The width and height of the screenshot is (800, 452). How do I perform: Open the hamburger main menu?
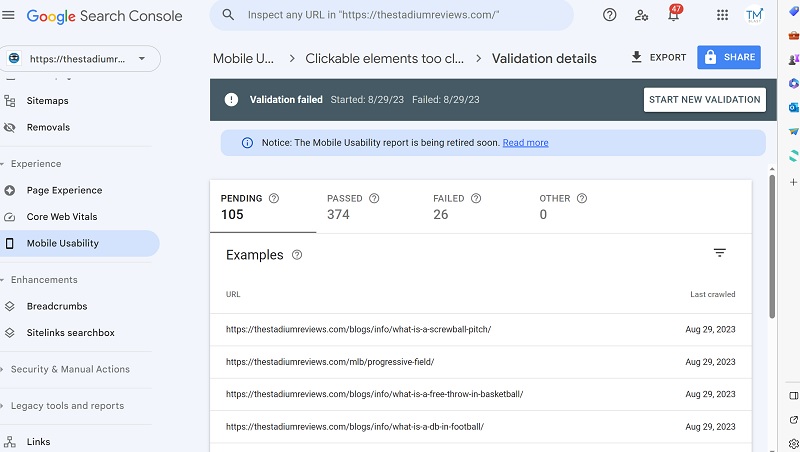8,15
